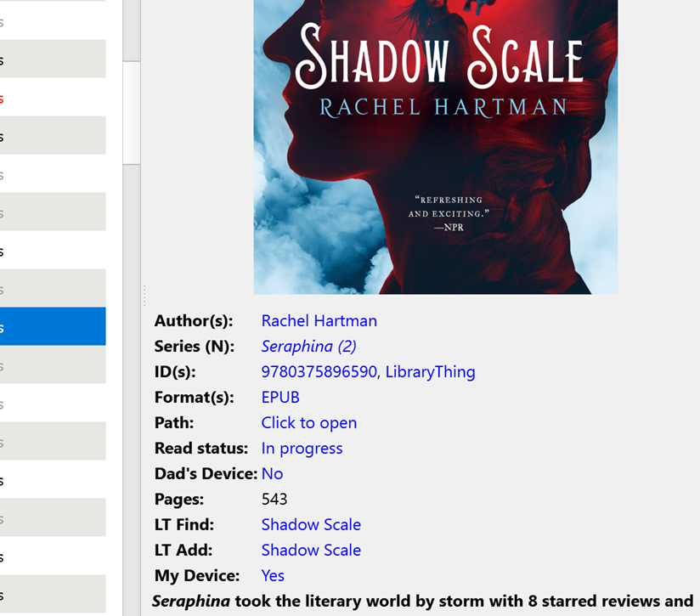
Task: Click the My Device 'Yes' value
Action: click(273, 575)
